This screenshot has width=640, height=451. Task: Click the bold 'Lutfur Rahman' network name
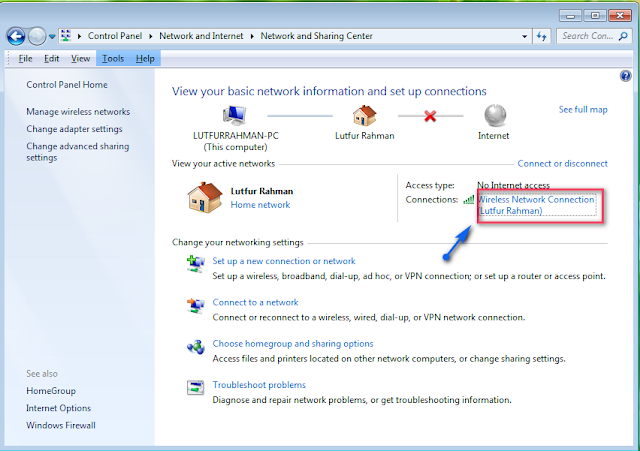[262, 191]
